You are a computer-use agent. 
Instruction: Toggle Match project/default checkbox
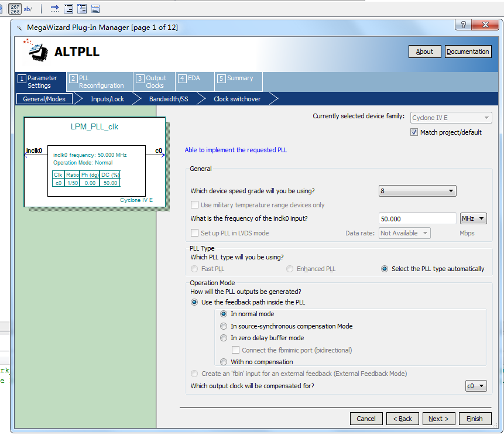tap(414, 132)
